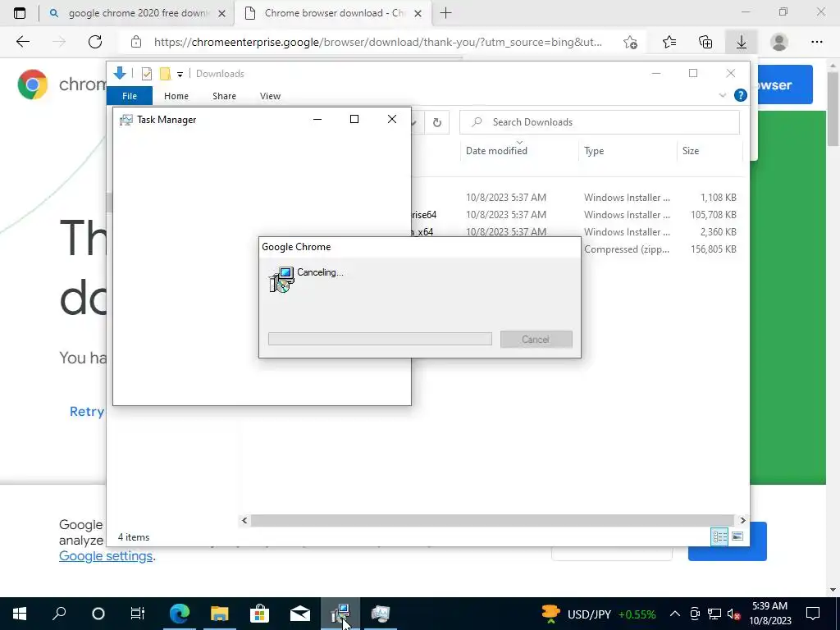
Task: Click Google settings link
Action: (106, 556)
